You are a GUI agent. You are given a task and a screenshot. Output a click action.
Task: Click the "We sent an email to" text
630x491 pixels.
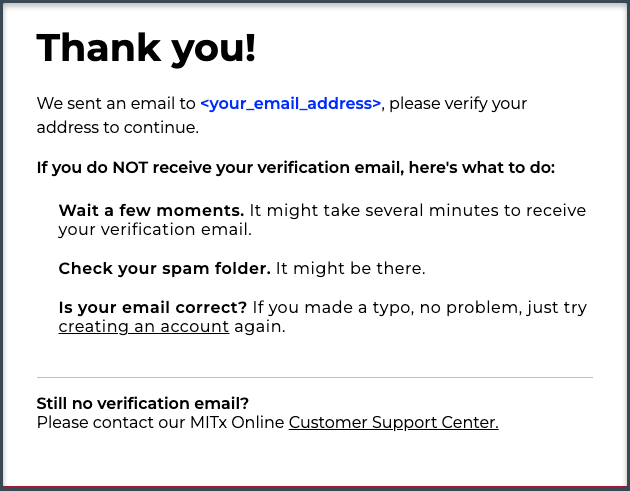(x=116, y=103)
